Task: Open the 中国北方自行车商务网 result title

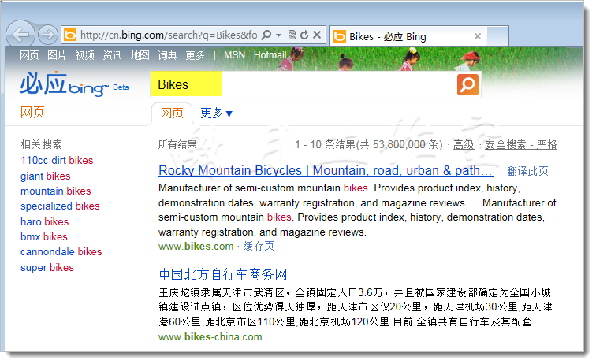Action: click(x=223, y=274)
